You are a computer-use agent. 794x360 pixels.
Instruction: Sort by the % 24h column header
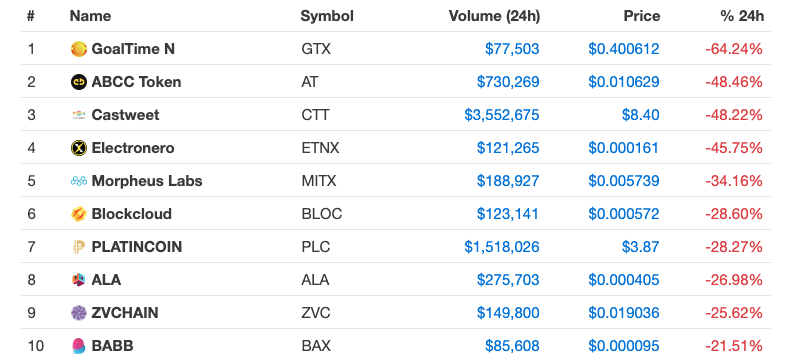point(742,16)
